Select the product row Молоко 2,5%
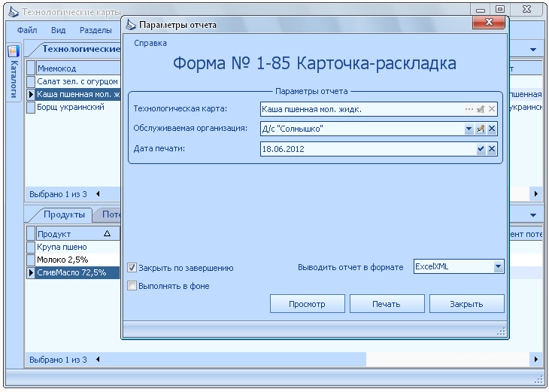The image size is (549, 392). tap(77, 260)
